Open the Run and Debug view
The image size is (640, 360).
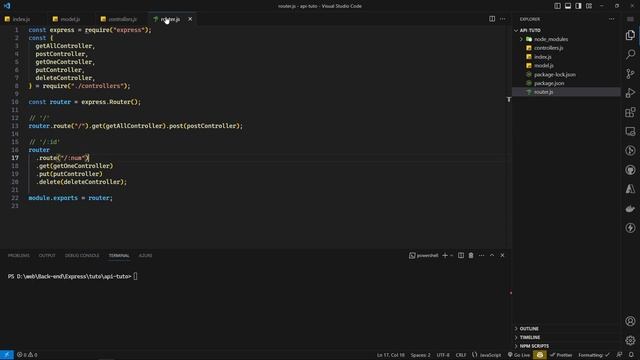point(630,93)
